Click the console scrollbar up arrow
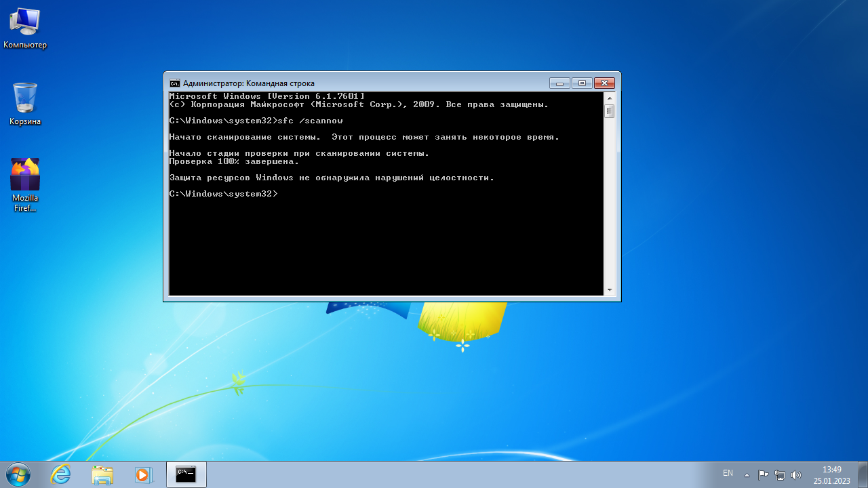 tap(609, 98)
